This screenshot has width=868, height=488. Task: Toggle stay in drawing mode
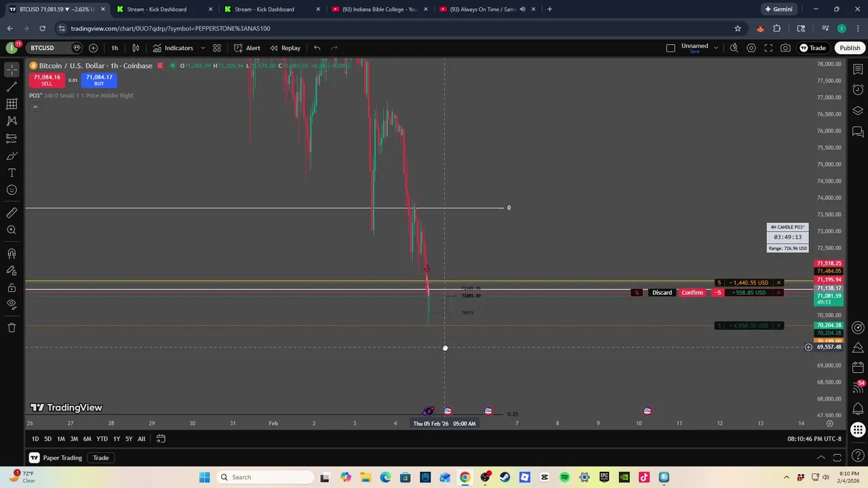coord(12,270)
